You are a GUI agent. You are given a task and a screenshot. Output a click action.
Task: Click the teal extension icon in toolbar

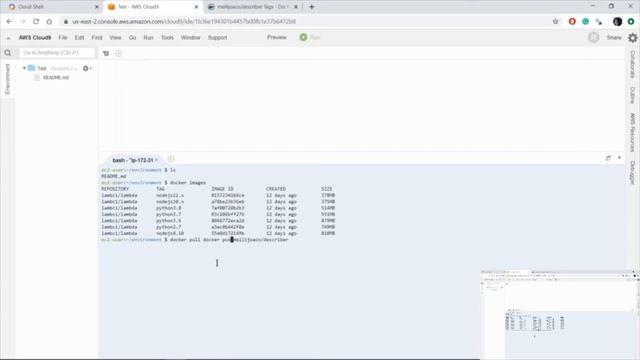coord(586,22)
